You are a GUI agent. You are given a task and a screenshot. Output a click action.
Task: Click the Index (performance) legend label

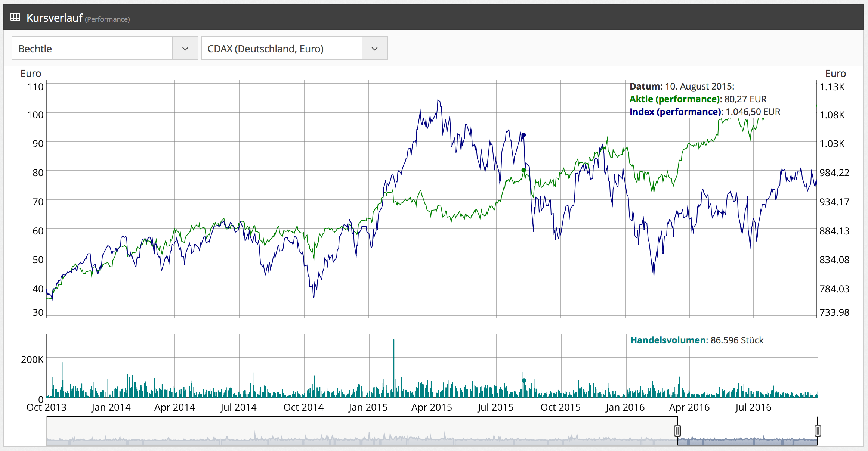676,112
